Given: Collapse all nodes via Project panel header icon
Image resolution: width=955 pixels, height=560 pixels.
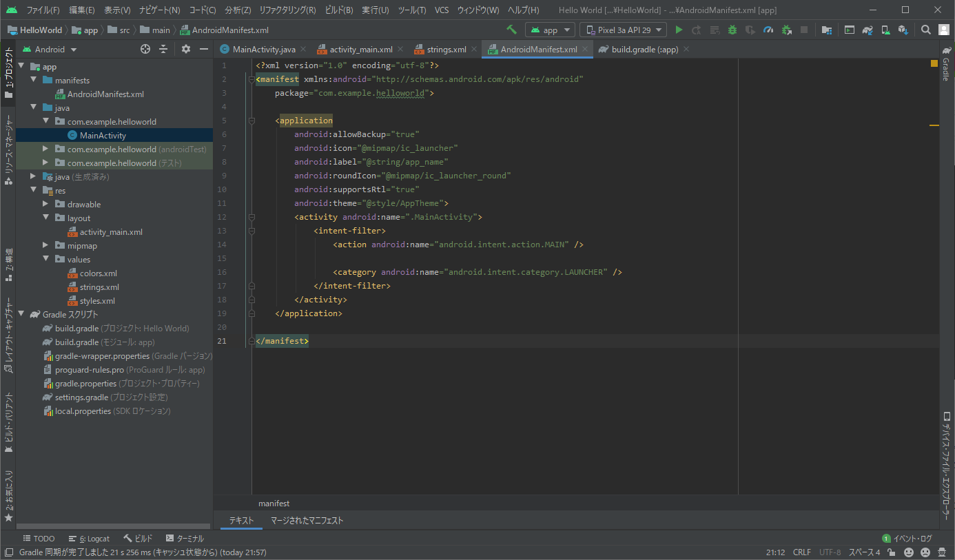Looking at the screenshot, I should pyautogui.click(x=163, y=49).
